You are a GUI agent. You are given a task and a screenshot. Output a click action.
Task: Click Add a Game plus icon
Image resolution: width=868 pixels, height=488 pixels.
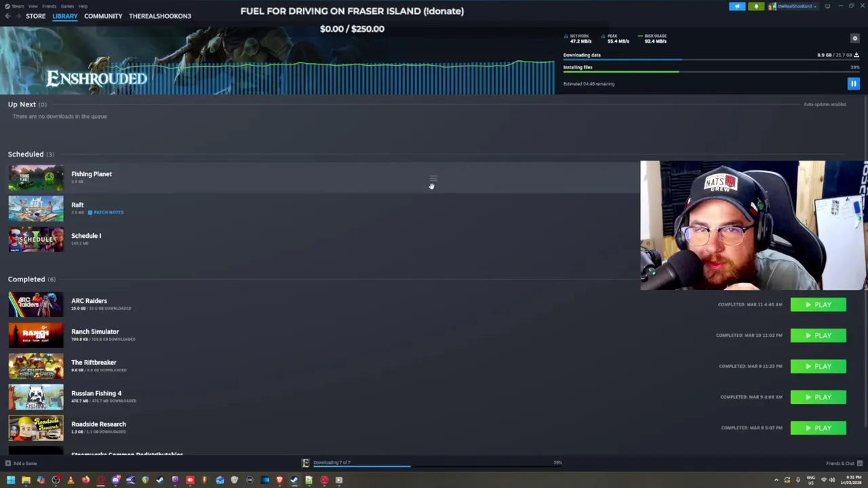8,464
